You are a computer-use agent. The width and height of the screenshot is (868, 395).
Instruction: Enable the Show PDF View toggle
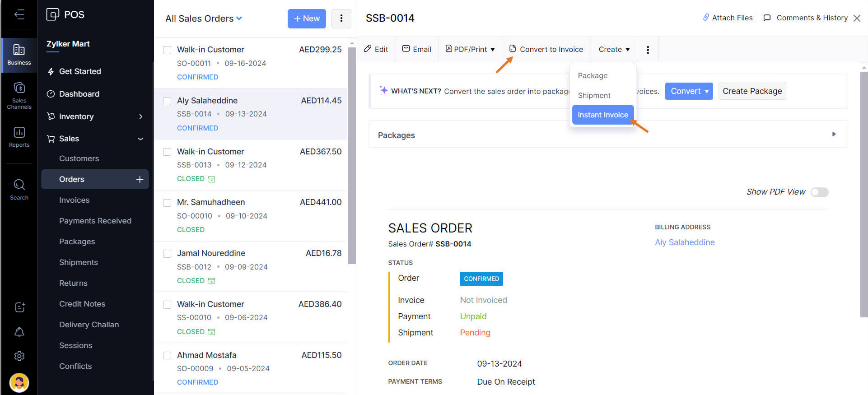819,192
